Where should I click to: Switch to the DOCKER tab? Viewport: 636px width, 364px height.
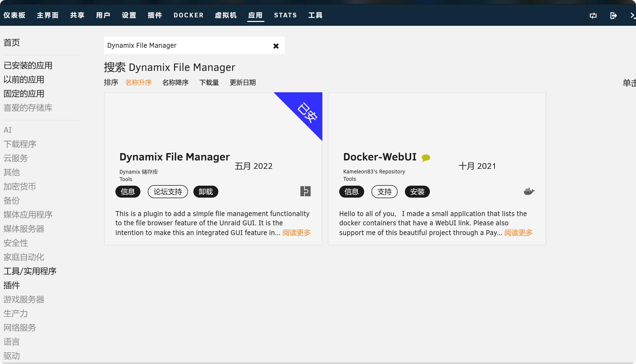tap(188, 15)
